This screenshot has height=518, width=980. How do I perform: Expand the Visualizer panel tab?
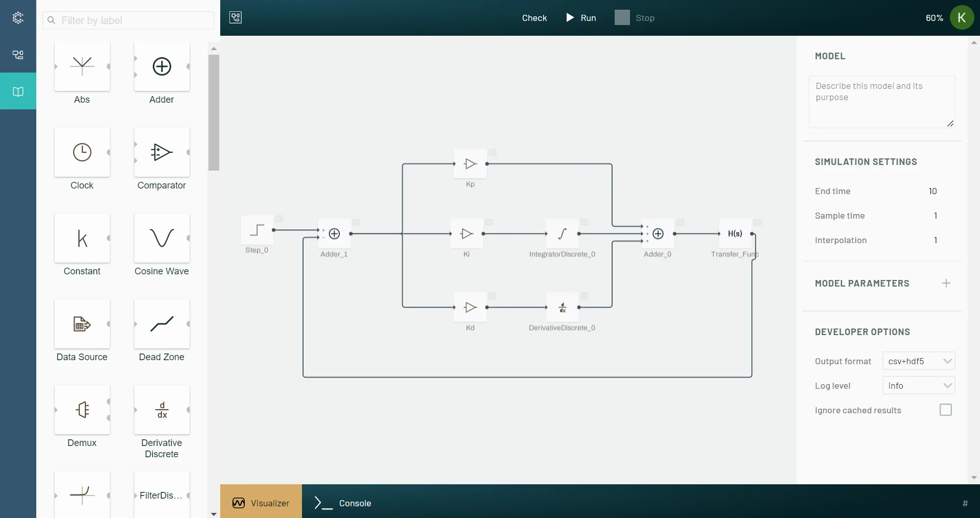261,503
